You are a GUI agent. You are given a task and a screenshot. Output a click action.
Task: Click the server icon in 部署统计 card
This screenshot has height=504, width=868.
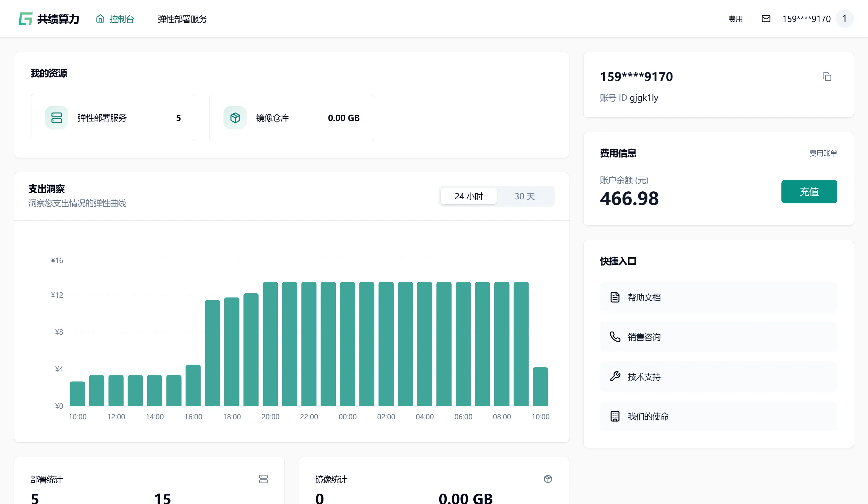(263, 479)
